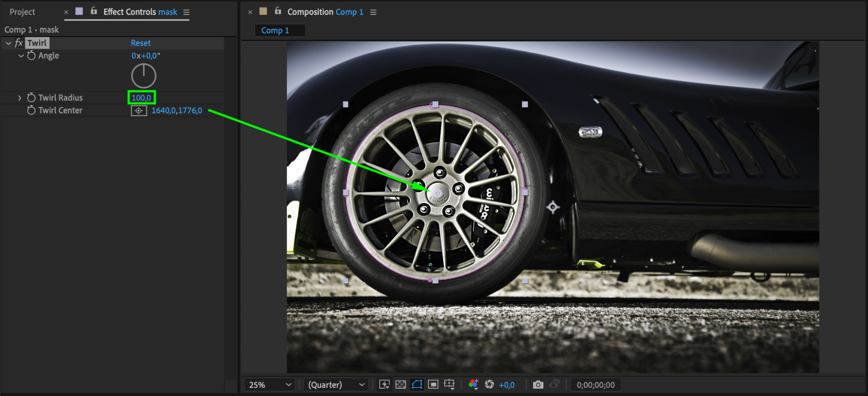Expand the Twirl Radius property
This screenshot has height=396, width=868.
click(20, 98)
